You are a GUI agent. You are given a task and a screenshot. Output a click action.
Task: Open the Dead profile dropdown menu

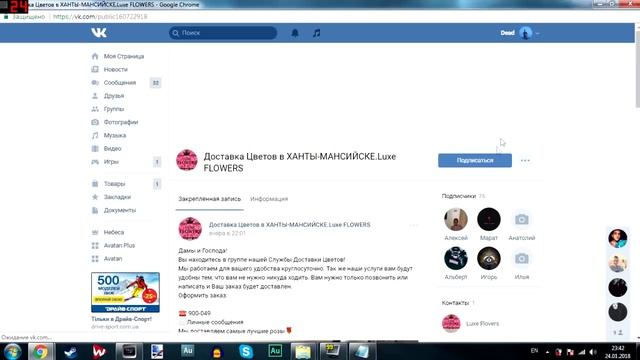coord(520,33)
